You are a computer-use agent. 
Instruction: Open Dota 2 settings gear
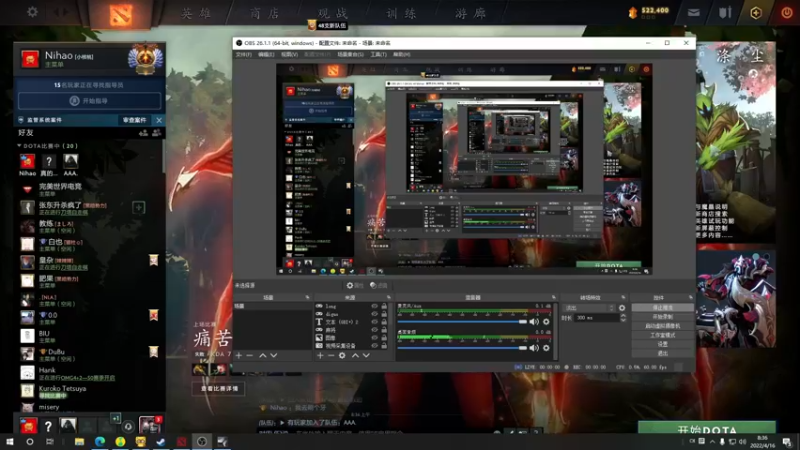tap(32, 12)
